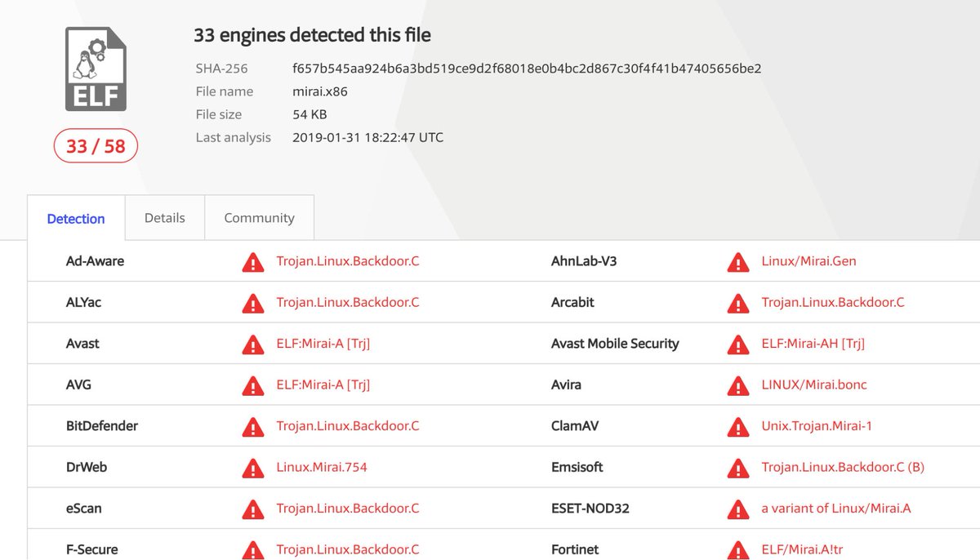Click Arcabit's Trojan.Linux.Backdoor.C result
Screen dimensions: 980x560
(x=833, y=302)
